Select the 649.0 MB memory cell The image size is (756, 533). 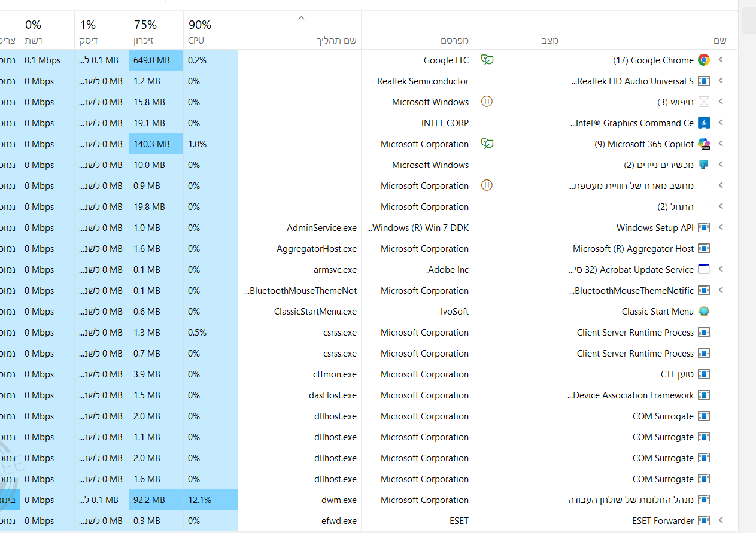click(156, 60)
